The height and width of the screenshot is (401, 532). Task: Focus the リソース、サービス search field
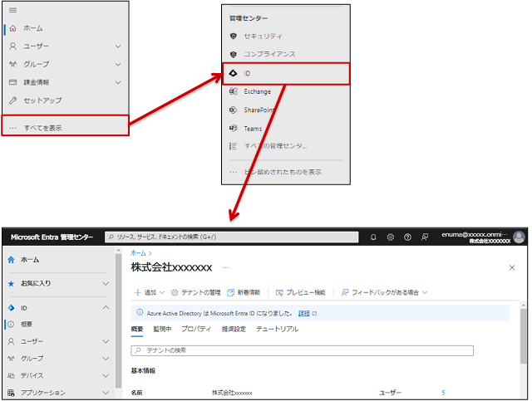pyautogui.click(x=232, y=237)
